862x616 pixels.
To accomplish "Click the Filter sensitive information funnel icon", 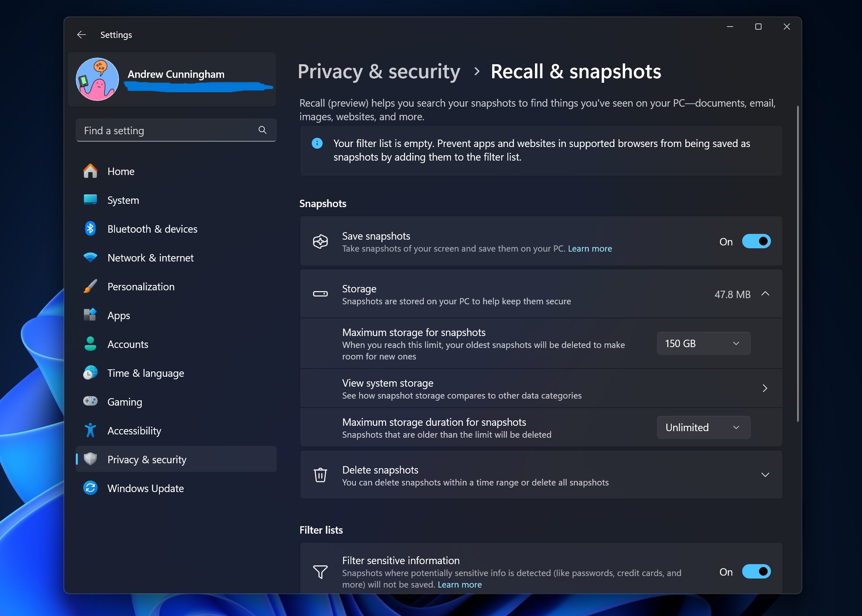I will pyautogui.click(x=320, y=572).
